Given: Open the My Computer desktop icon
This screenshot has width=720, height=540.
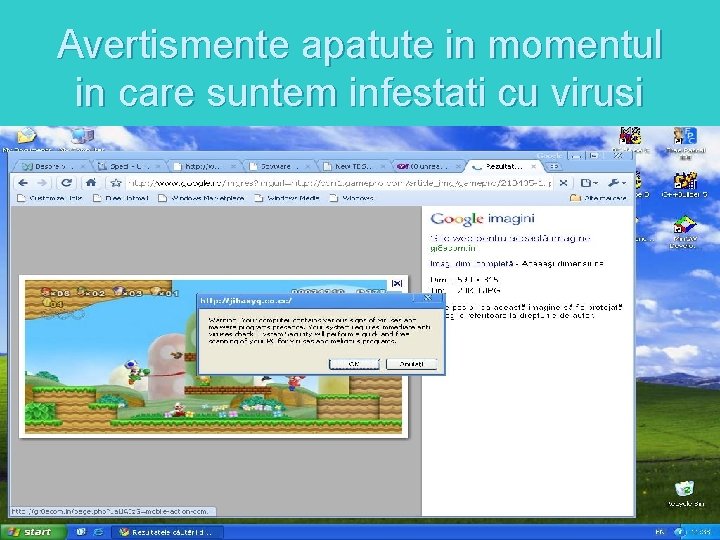Looking at the screenshot, I should point(82,139).
